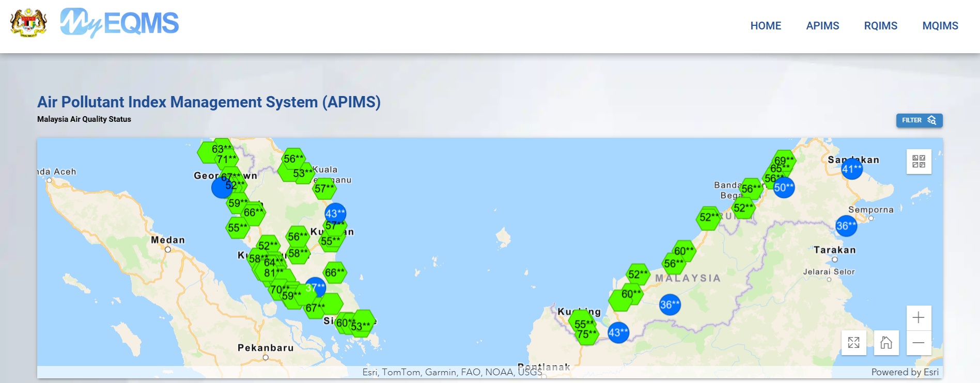Select the blue 36** marker near Semporna
This screenshot has width=980, height=383.
click(x=846, y=226)
